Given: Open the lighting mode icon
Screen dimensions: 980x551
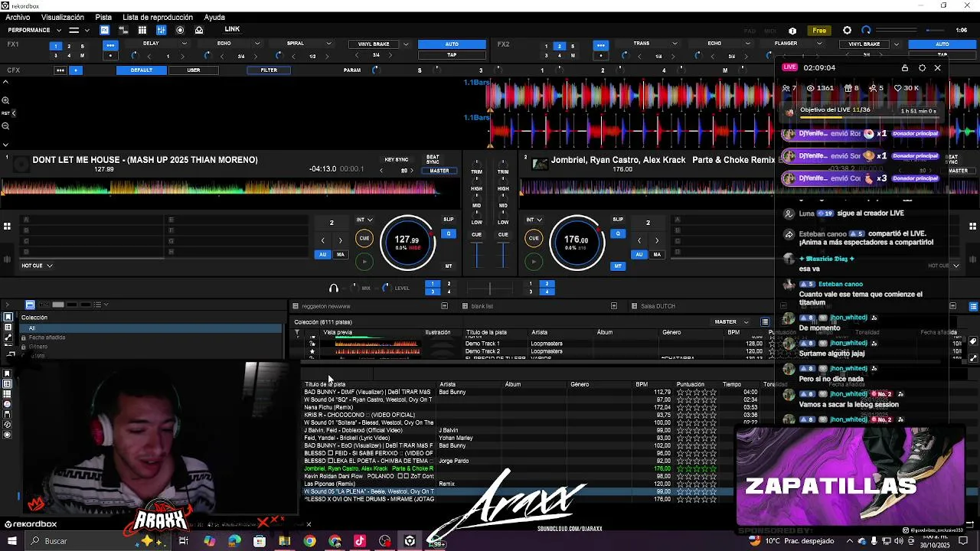Looking at the screenshot, I should click(x=199, y=30).
